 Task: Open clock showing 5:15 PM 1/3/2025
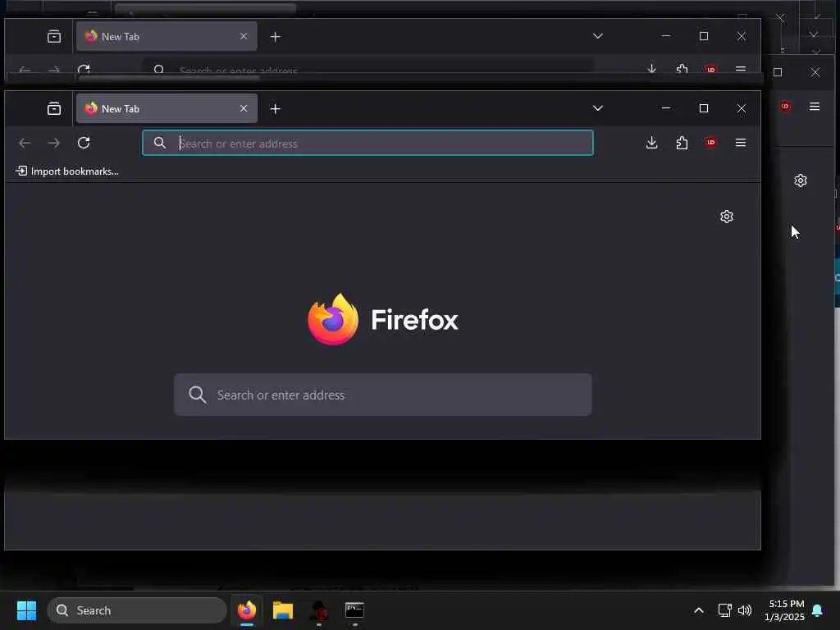pos(784,610)
